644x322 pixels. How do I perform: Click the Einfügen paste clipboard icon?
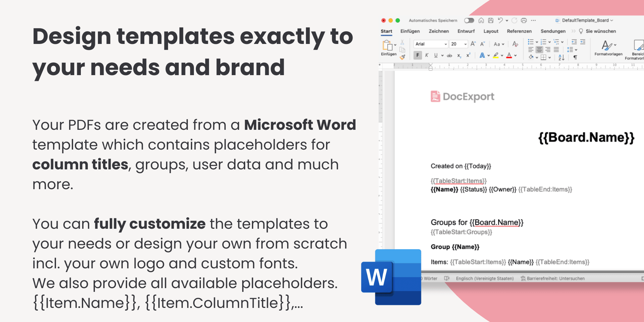[x=387, y=45]
